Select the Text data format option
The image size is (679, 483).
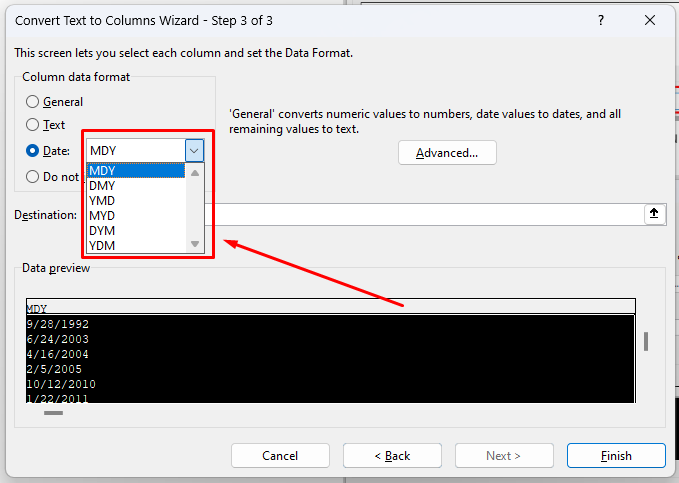pos(32,125)
